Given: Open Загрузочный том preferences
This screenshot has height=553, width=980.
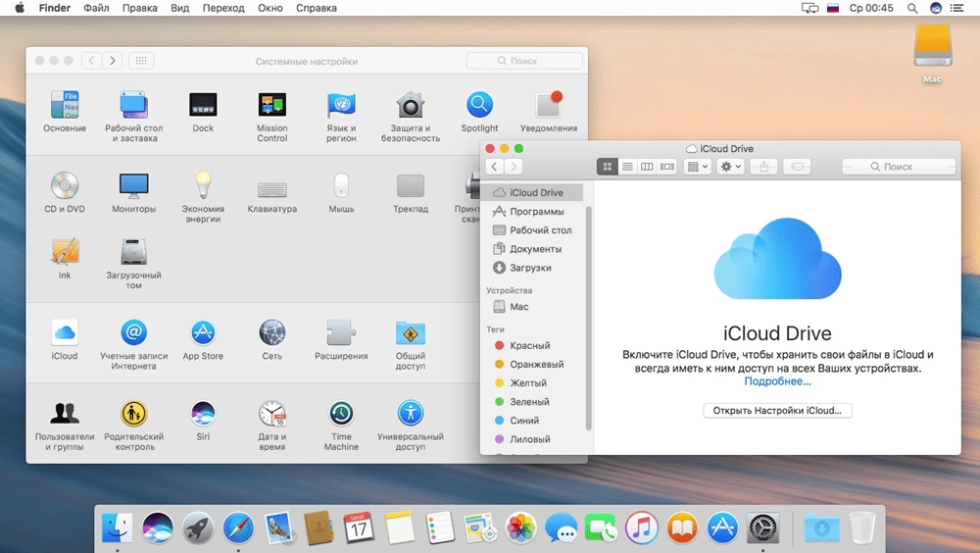Looking at the screenshot, I should [133, 263].
